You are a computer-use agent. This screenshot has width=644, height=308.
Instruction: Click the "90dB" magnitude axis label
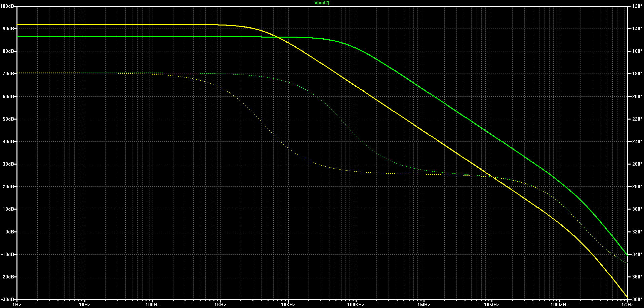tap(8, 29)
